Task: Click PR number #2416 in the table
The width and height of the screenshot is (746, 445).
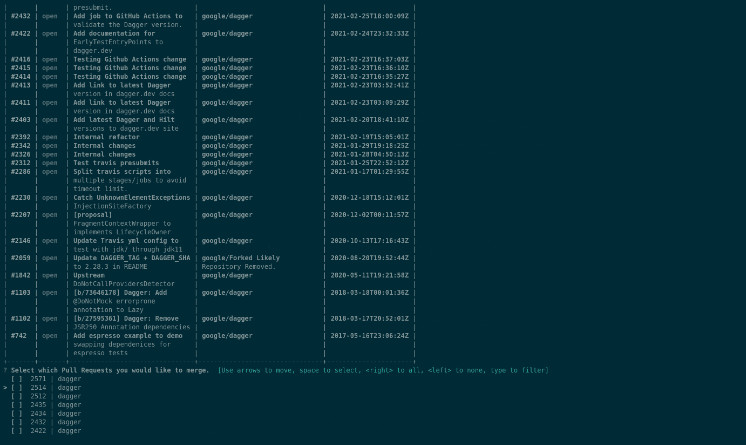Action: [x=20, y=59]
